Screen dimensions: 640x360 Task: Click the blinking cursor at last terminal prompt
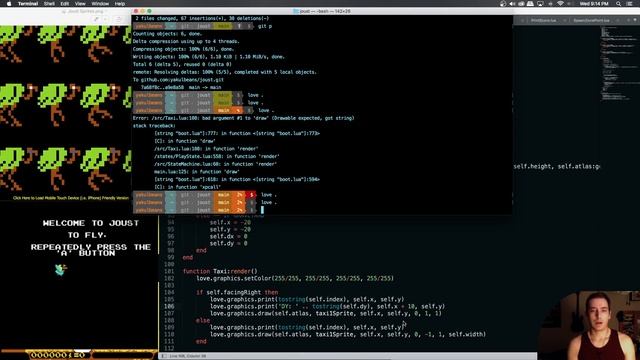click(262, 210)
